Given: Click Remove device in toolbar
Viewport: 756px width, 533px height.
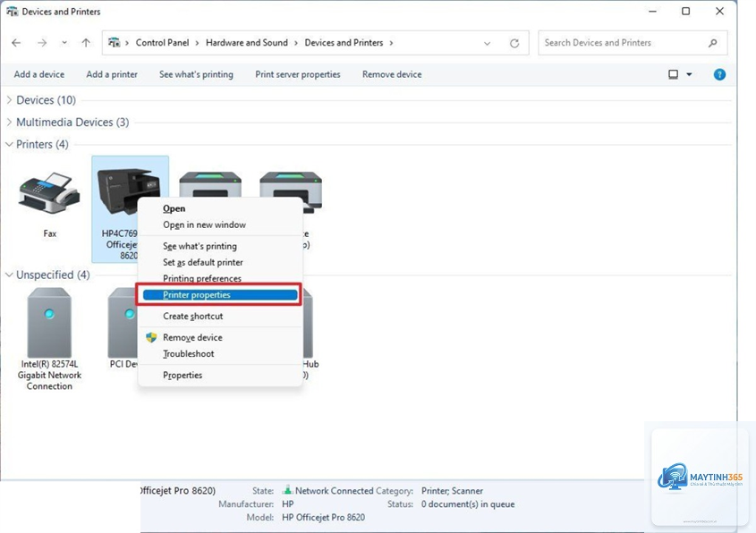Looking at the screenshot, I should coord(392,74).
